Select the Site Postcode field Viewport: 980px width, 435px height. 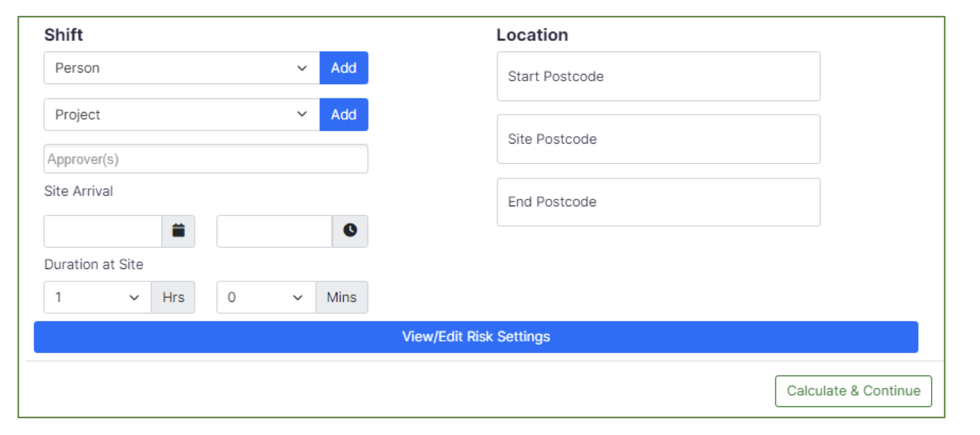[658, 139]
